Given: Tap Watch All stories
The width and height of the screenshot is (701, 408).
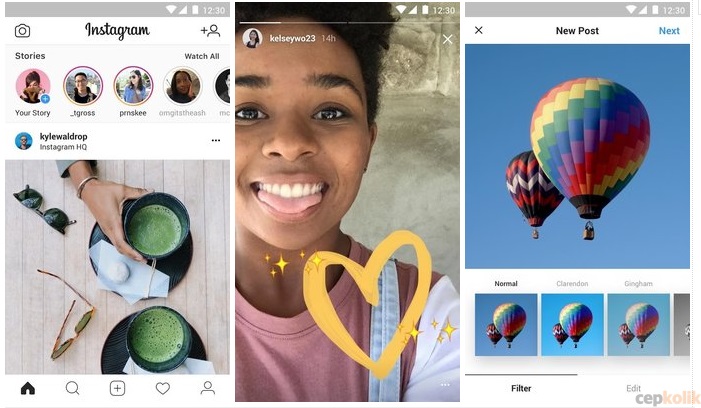Looking at the screenshot, I should click(x=202, y=56).
